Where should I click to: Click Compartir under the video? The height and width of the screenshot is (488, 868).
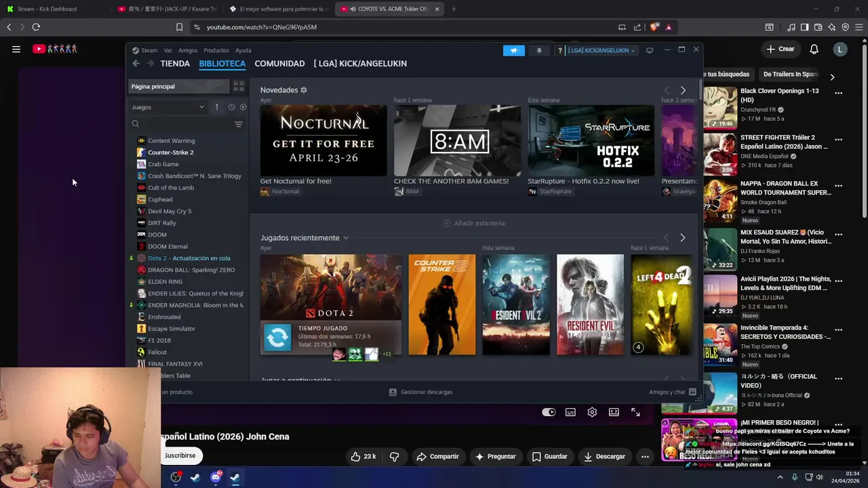coord(437,456)
